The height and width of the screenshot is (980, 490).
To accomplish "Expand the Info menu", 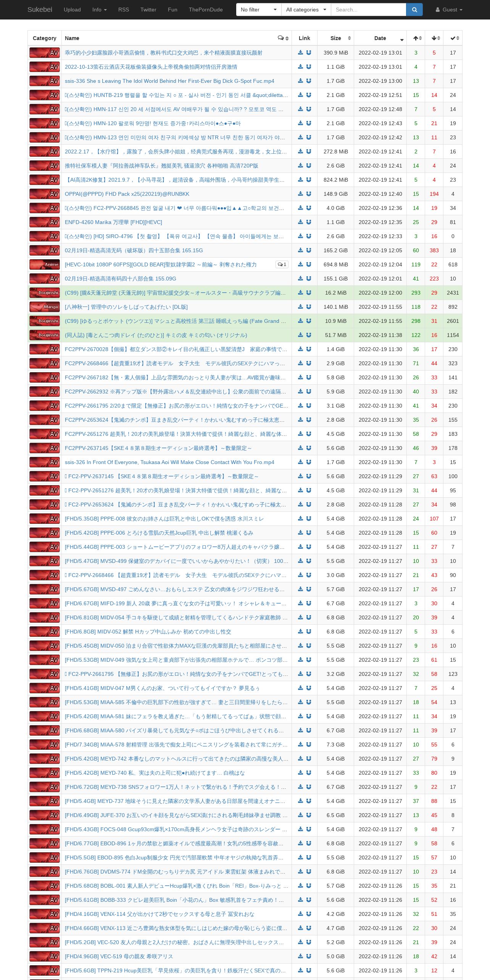I will (100, 10).
